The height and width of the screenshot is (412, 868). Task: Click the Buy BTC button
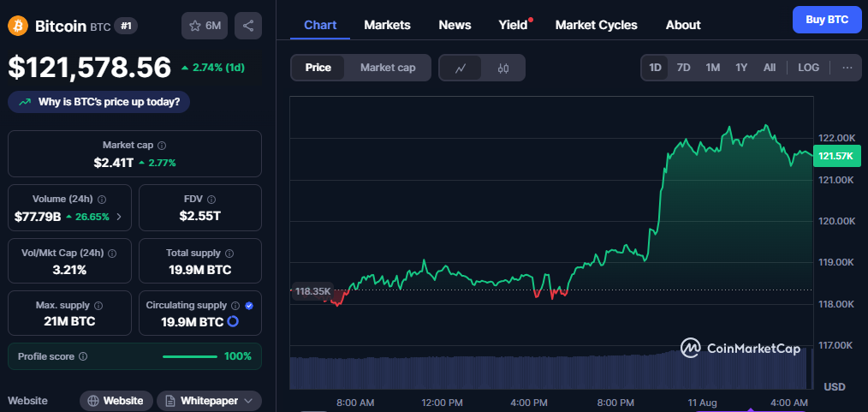click(x=827, y=20)
